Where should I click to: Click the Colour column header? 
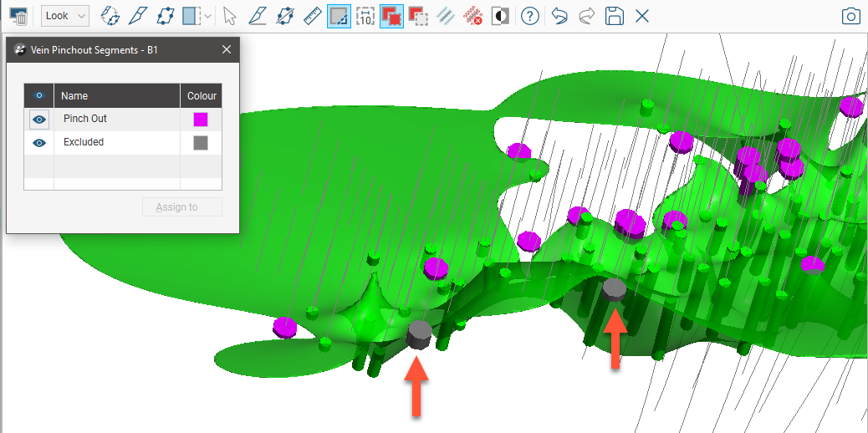202,96
